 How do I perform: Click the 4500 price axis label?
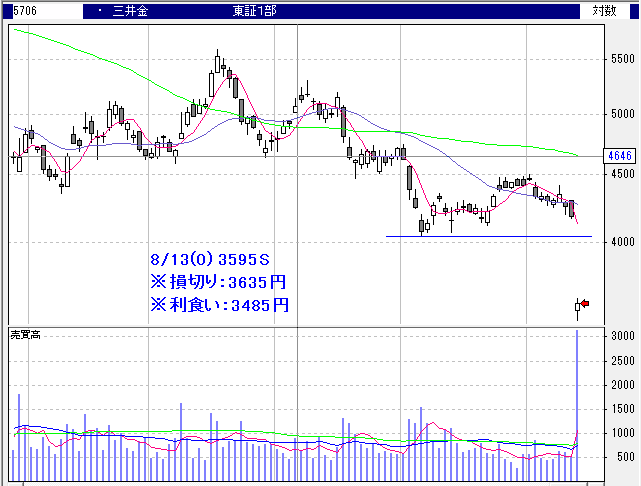[x=621, y=173]
